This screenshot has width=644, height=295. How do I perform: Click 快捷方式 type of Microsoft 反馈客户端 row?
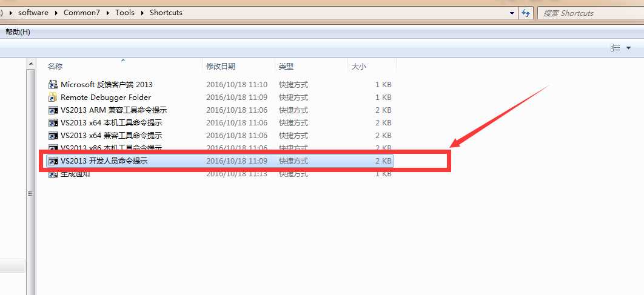click(x=293, y=85)
